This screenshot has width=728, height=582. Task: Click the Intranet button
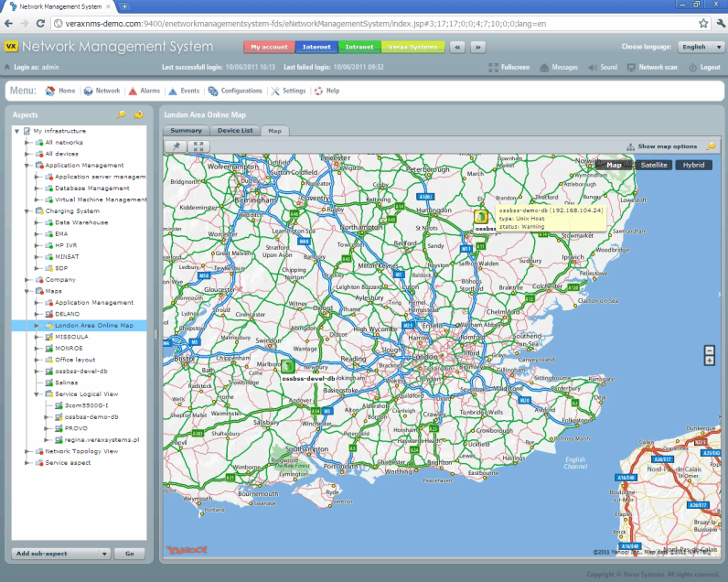click(x=359, y=47)
